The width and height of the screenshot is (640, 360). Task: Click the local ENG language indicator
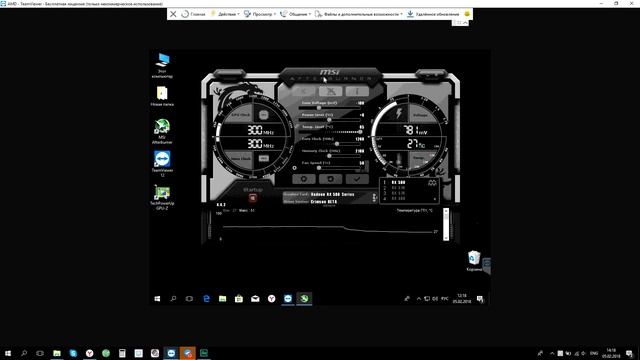pos(594,353)
